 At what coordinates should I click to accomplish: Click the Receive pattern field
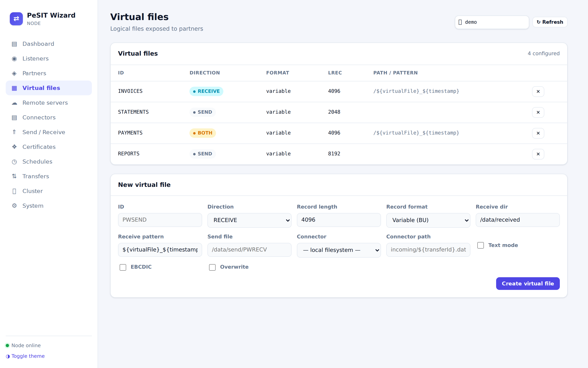pyautogui.click(x=160, y=250)
